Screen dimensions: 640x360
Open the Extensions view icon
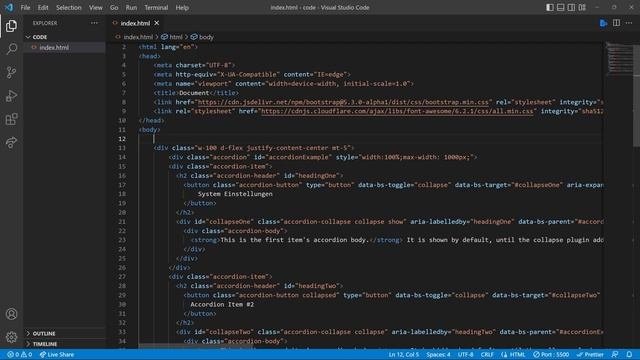click(11, 119)
